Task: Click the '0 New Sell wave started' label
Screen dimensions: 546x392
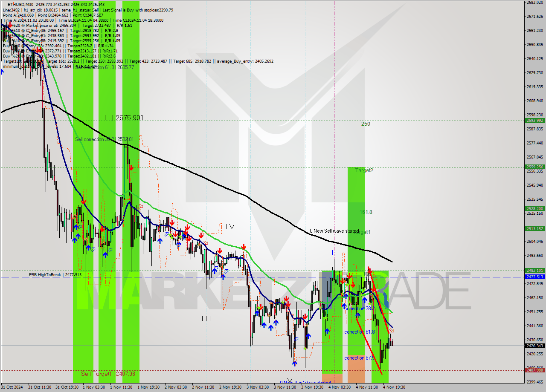Action: [x=334, y=231]
